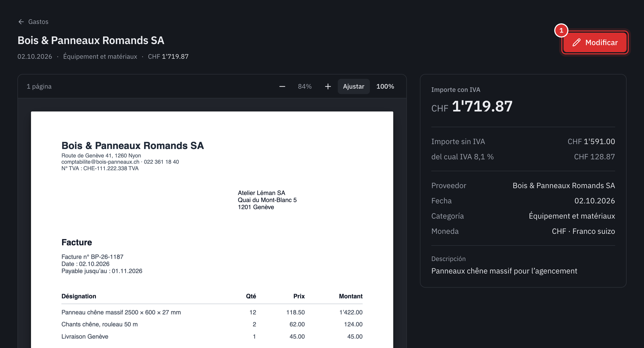
Task: Click the CHF 1'719.87 total amount
Action: pos(472,106)
